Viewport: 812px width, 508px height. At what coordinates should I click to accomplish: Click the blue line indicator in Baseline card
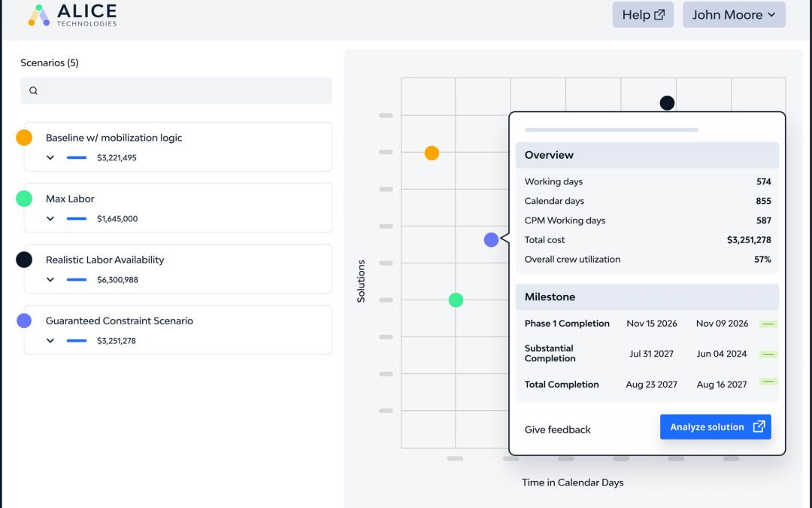[77, 157]
